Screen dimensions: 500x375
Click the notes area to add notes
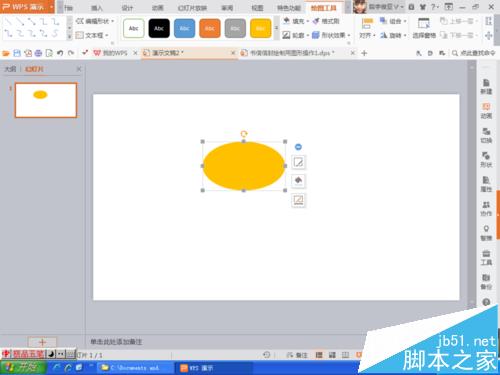click(x=117, y=342)
